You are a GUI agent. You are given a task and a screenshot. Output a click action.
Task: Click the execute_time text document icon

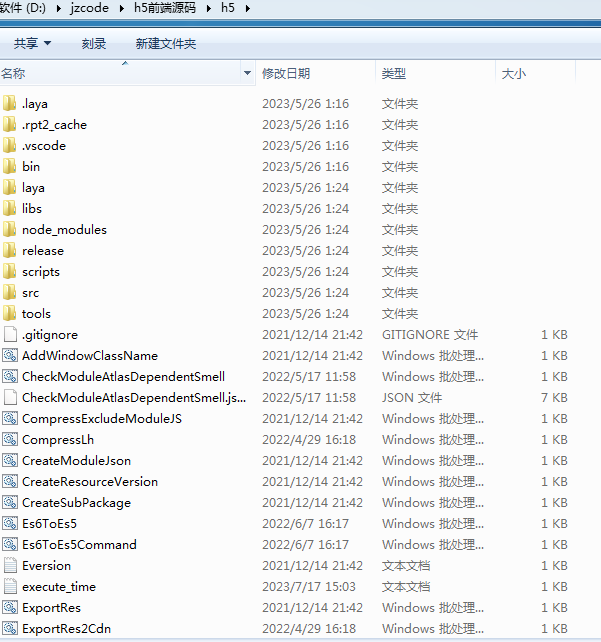(10, 587)
